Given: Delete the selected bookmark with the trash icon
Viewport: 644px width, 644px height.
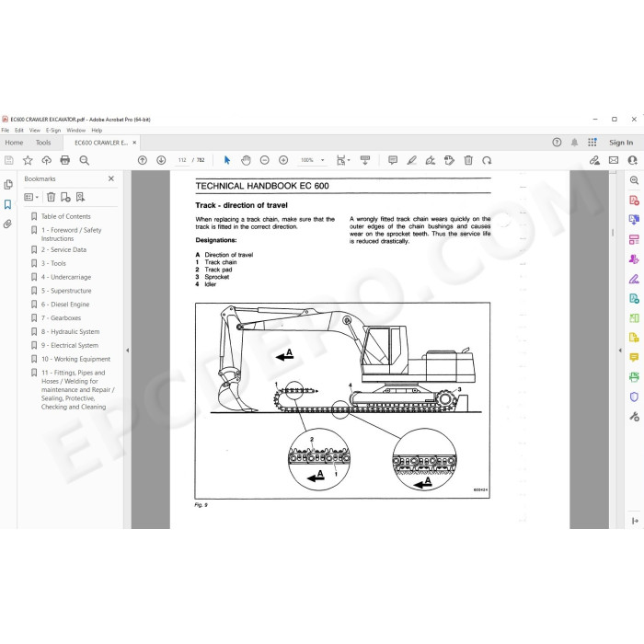Looking at the screenshot, I should (51, 197).
